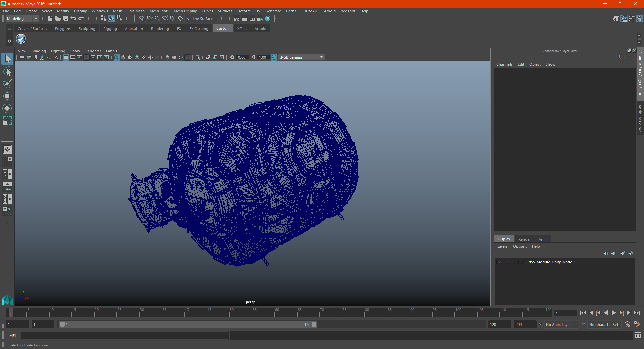Click the Undo arrow icon
Screen dimensions: 644x349
[73, 19]
